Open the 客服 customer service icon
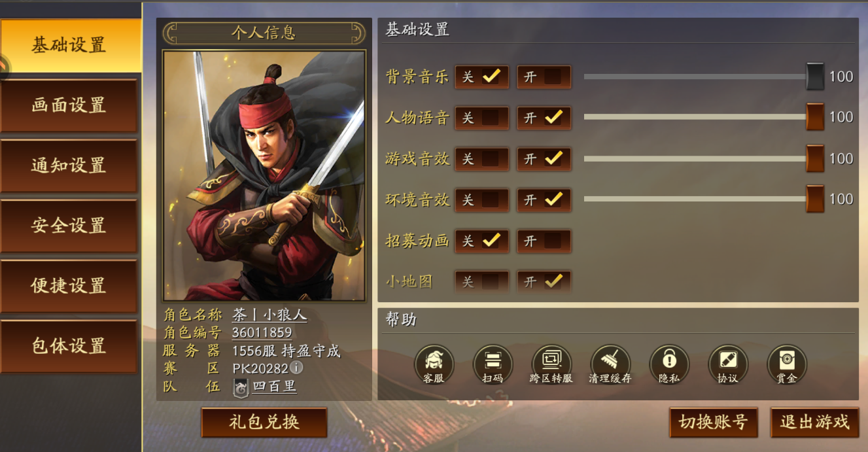This screenshot has width=868, height=452. [434, 364]
